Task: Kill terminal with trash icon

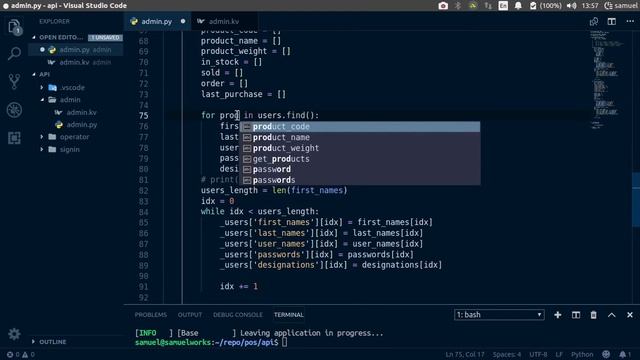Action: [x=593, y=315]
